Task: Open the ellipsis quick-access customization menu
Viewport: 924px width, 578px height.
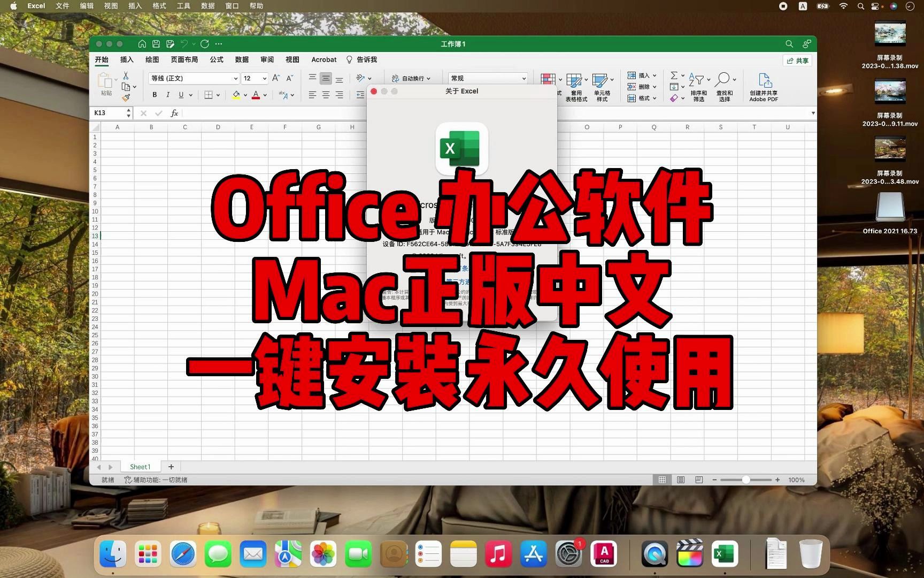Action: tap(219, 44)
